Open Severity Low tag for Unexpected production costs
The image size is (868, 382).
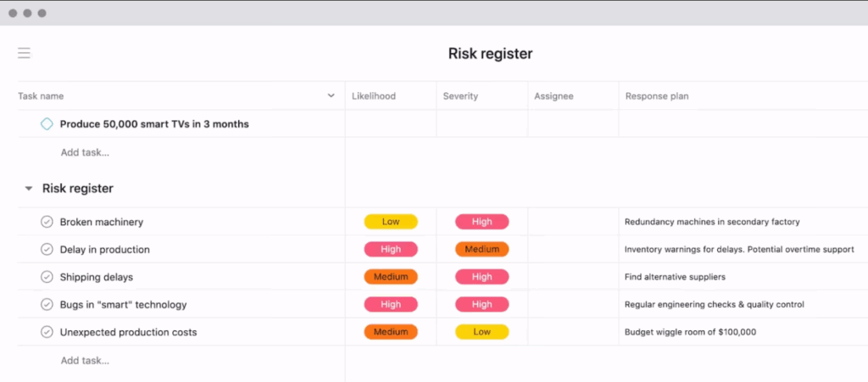(482, 332)
